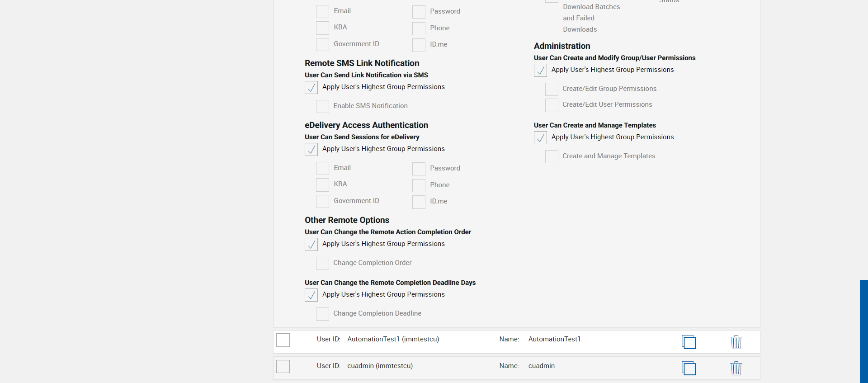Click the blue vertical scrollbar thumb
The image size is (868, 383).
coord(863,331)
